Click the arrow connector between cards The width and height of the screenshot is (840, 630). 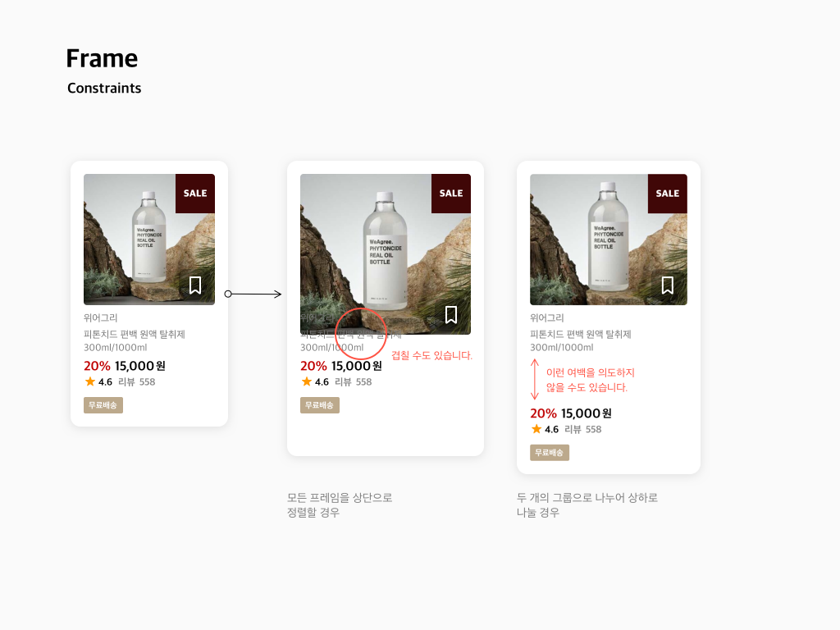(x=253, y=294)
